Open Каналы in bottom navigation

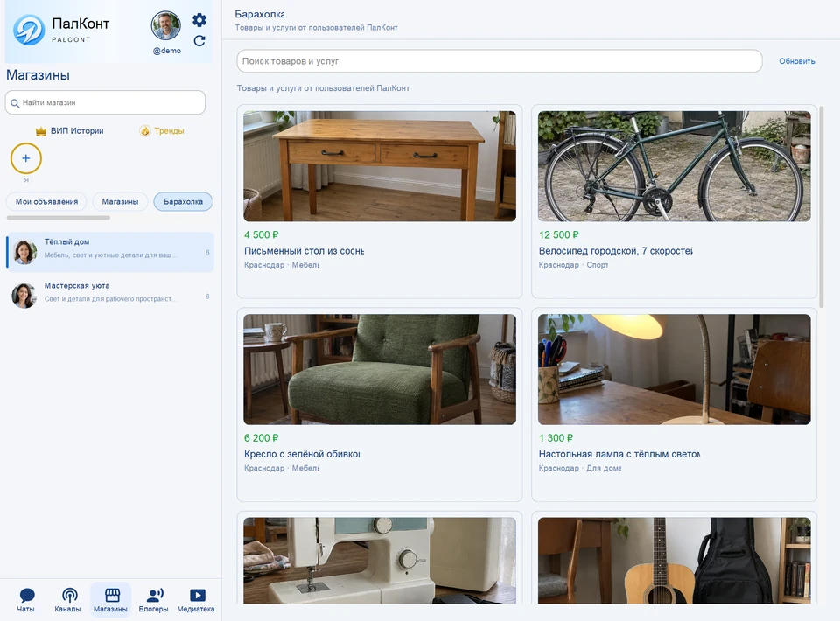(68, 600)
